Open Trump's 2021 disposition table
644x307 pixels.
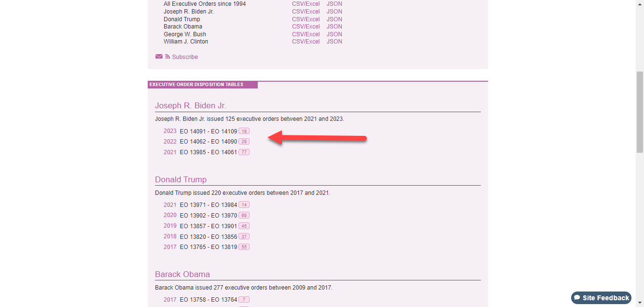coord(170,205)
